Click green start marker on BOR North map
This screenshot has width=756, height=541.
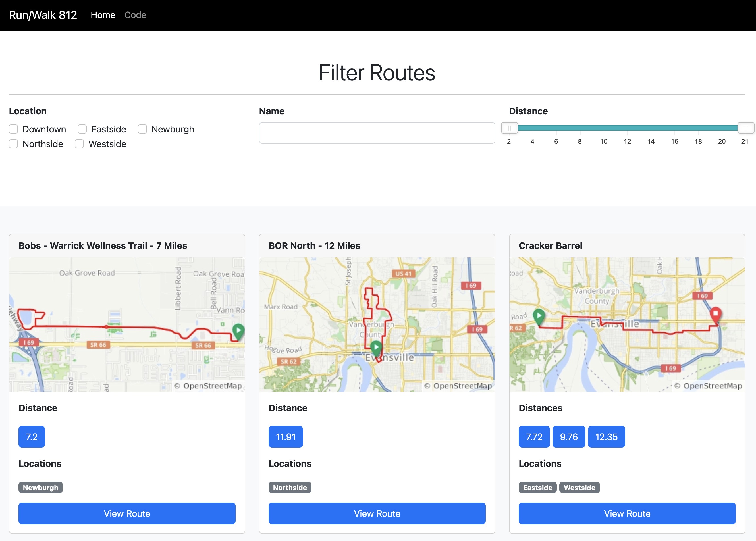tap(376, 348)
